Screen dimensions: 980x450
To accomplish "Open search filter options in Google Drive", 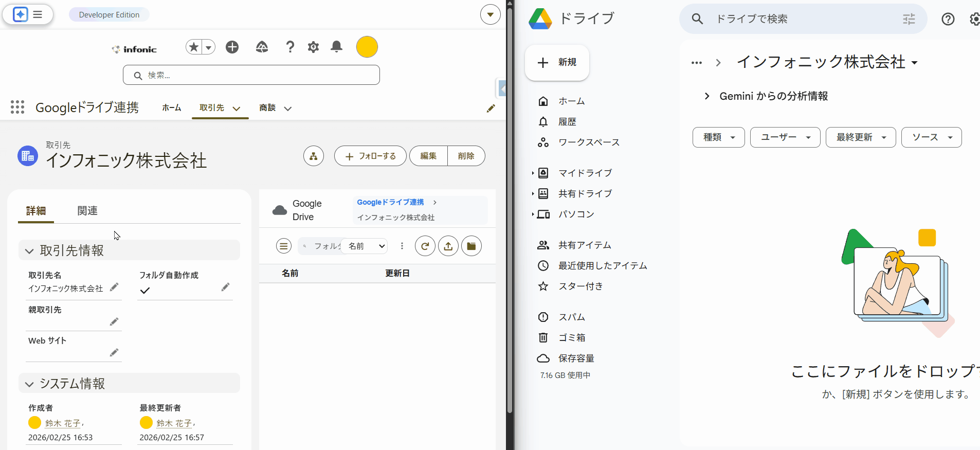I will point(909,19).
